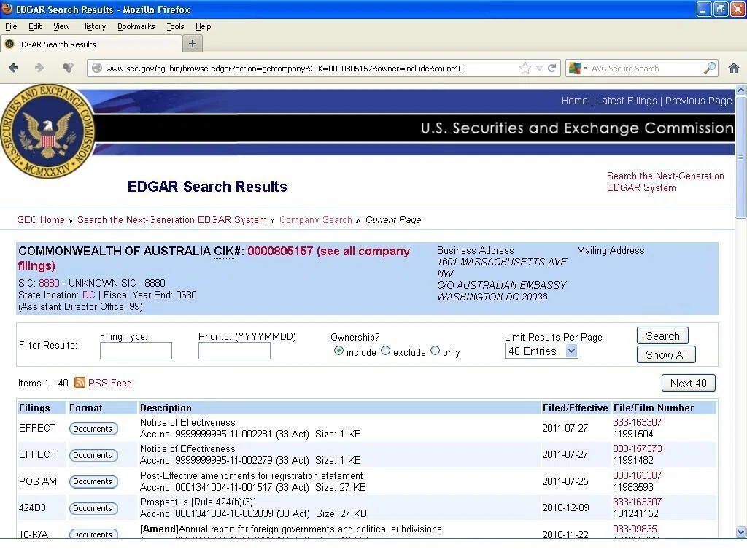
Task: Click the scrollbar down arrow
Action: tap(740, 532)
